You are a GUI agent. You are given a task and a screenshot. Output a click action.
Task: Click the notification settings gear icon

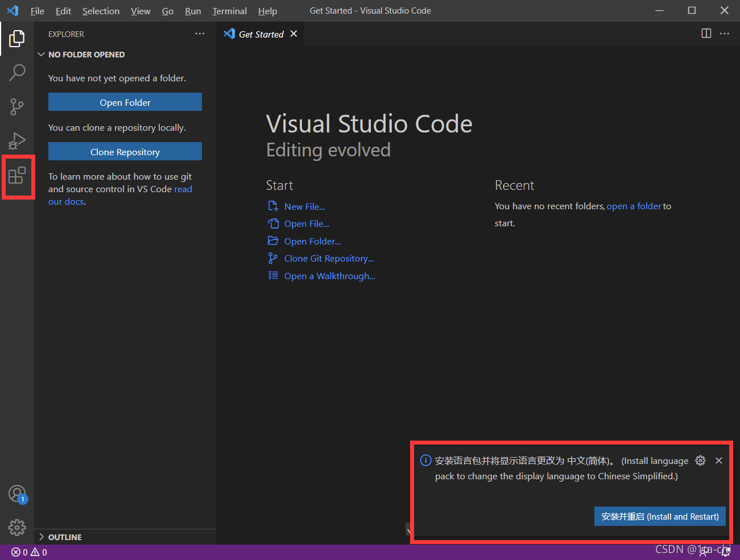[x=701, y=461]
